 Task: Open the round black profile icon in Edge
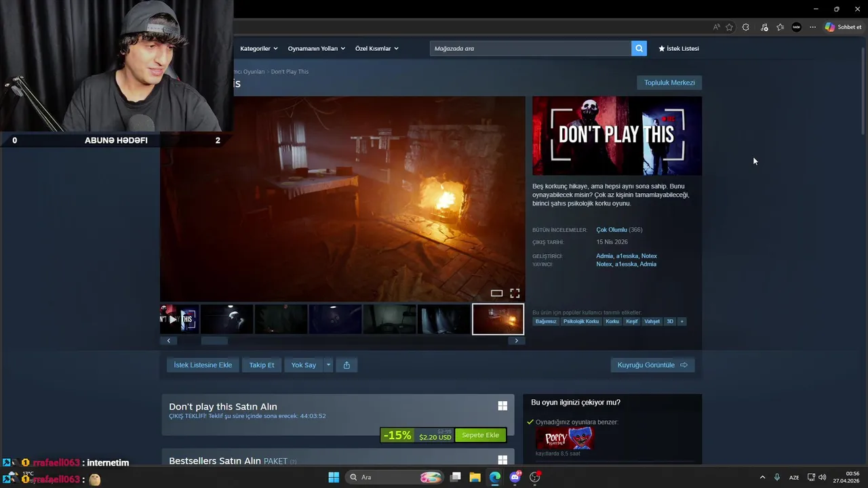coord(796,27)
